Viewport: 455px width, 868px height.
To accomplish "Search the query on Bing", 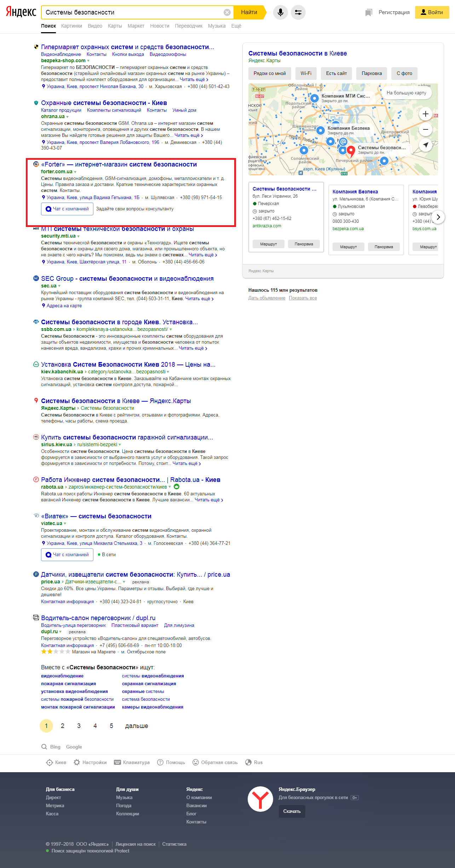I will pos(55,747).
